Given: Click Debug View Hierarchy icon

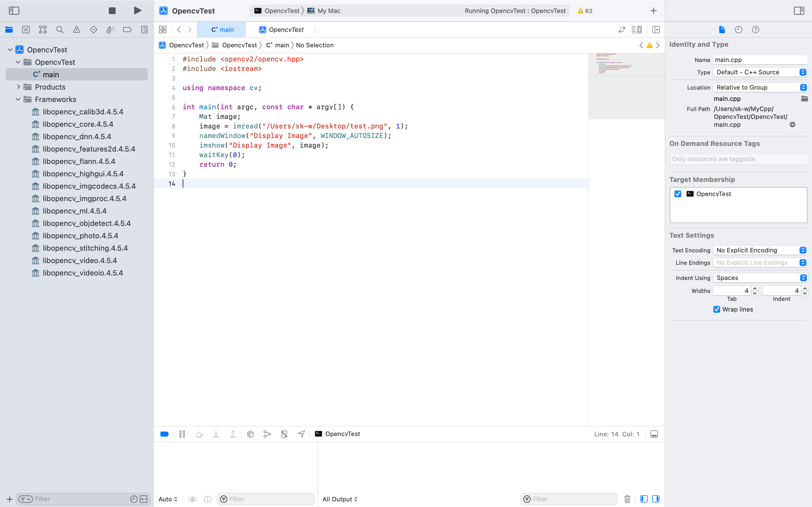Looking at the screenshot, I should 250,434.
